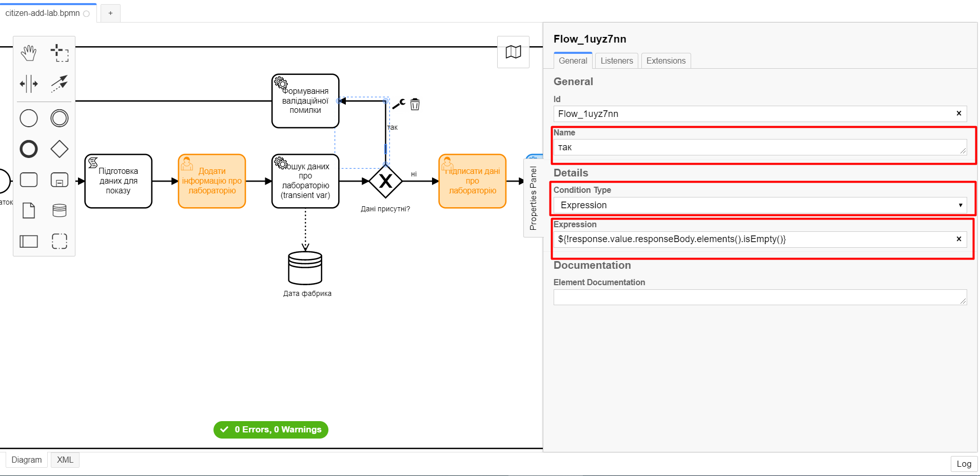This screenshot has width=980, height=476.
Task: Activate the Global Connect tool
Action: point(60,84)
